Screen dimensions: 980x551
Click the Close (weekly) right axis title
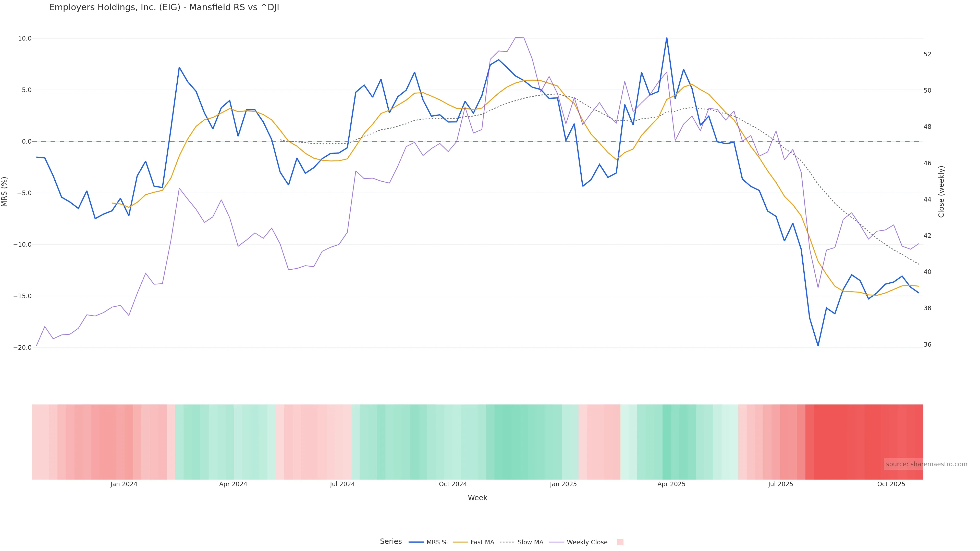pyautogui.click(x=941, y=192)
